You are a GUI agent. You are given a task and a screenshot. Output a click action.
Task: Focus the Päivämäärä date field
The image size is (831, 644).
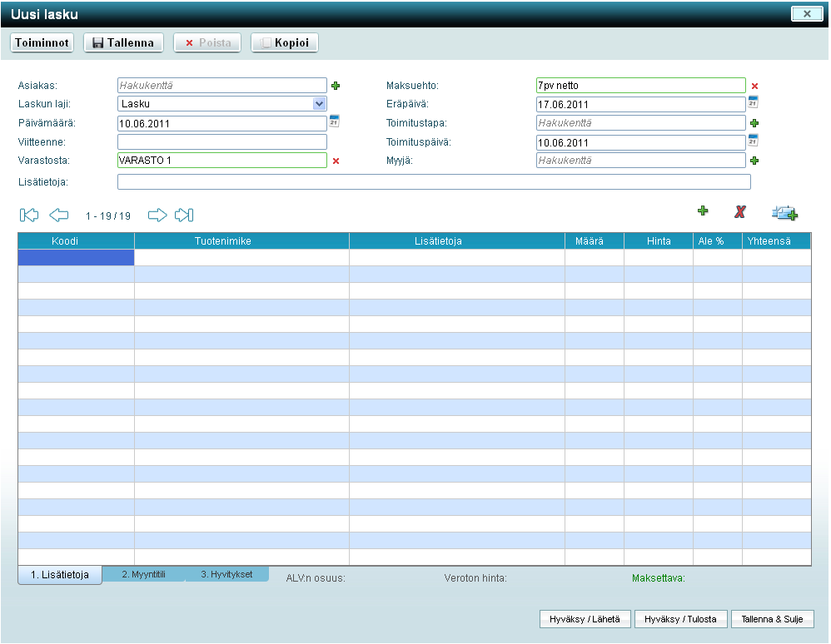[x=222, y=123]
